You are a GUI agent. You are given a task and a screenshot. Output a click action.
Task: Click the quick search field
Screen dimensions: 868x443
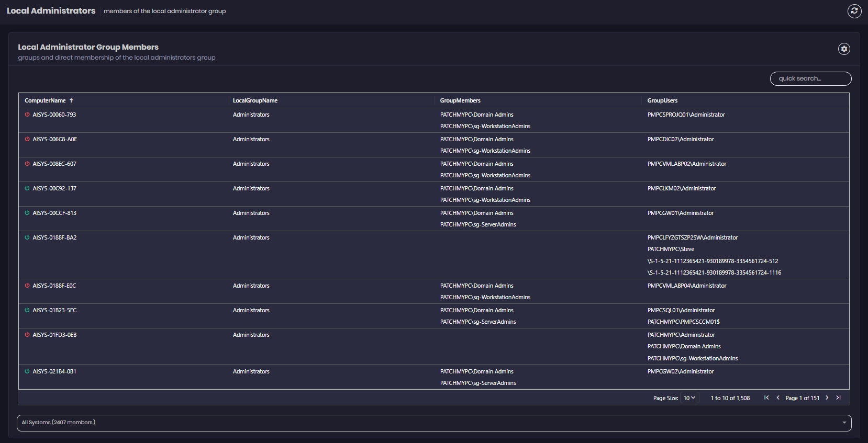(810, 78)
